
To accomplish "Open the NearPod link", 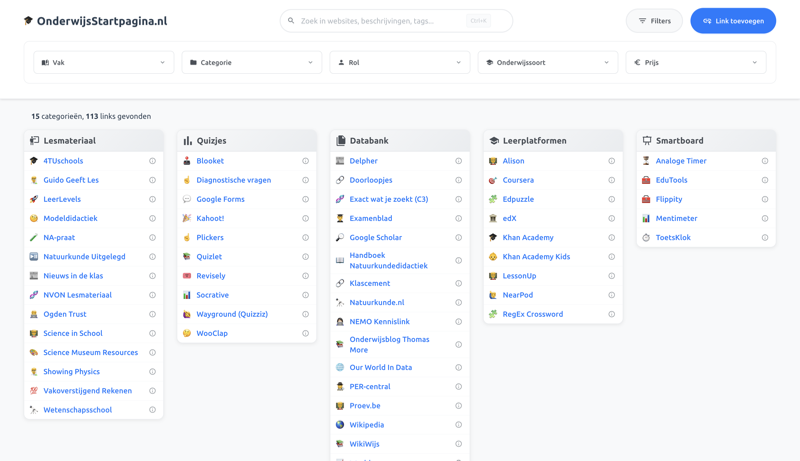I will [517, 295].
